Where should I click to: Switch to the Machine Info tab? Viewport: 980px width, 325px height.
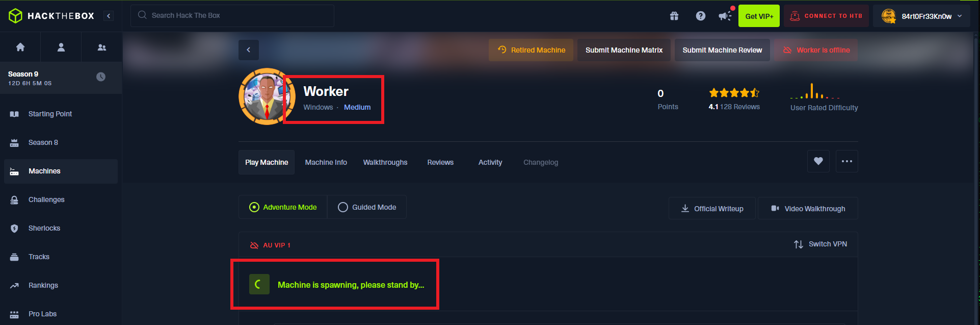[x=326, y=162]
